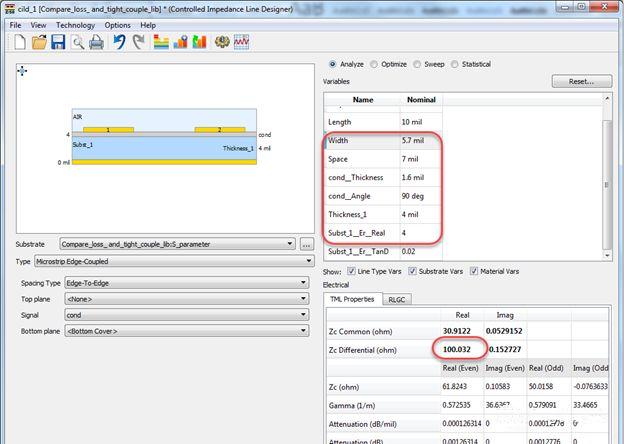The height and width of the screenshot is (444, 624).
Task: Open the Technology menu
Action: coord(75,25)
